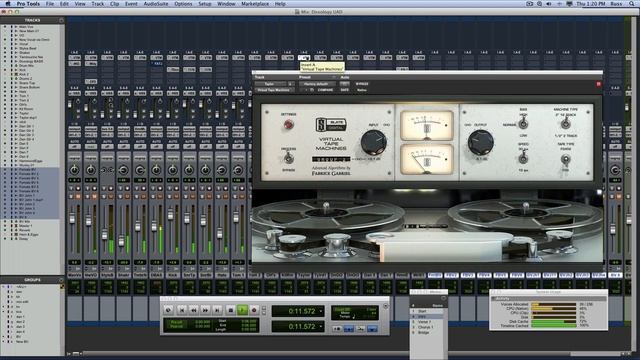The image size is (640, 360).
Task: Arm the red Record transport button
Action: tap(254, 311)
